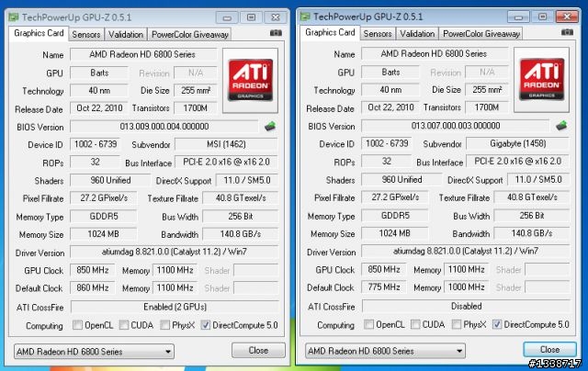
Task: Click GPU-Z title bar app icon in right window
Action: pyautogui.click(x=305, y=17)
